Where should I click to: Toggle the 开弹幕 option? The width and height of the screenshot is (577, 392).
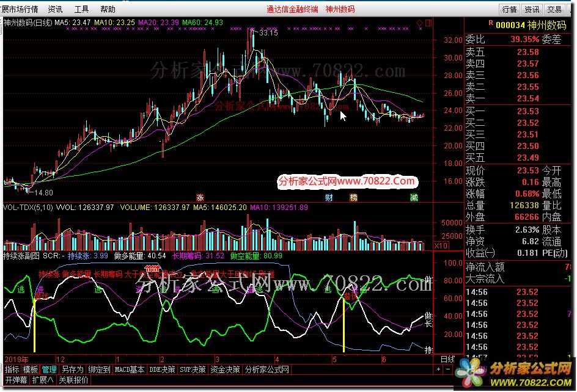tap(16, 380)
